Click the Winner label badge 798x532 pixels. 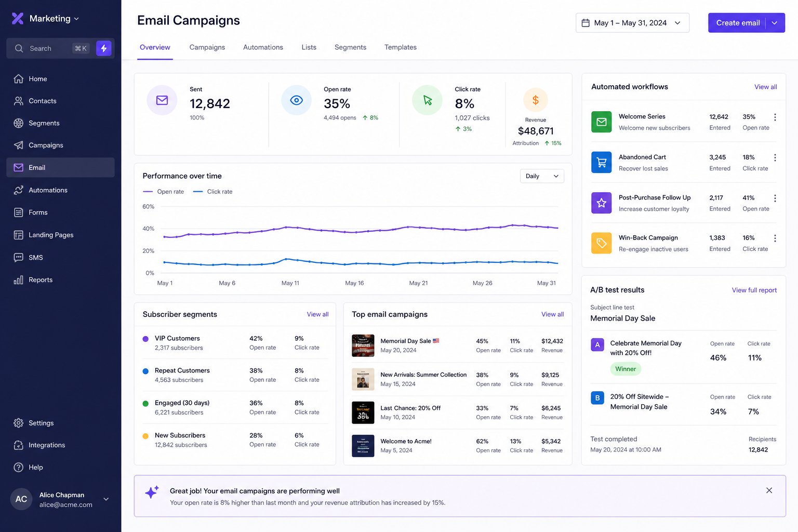[626, 369]
